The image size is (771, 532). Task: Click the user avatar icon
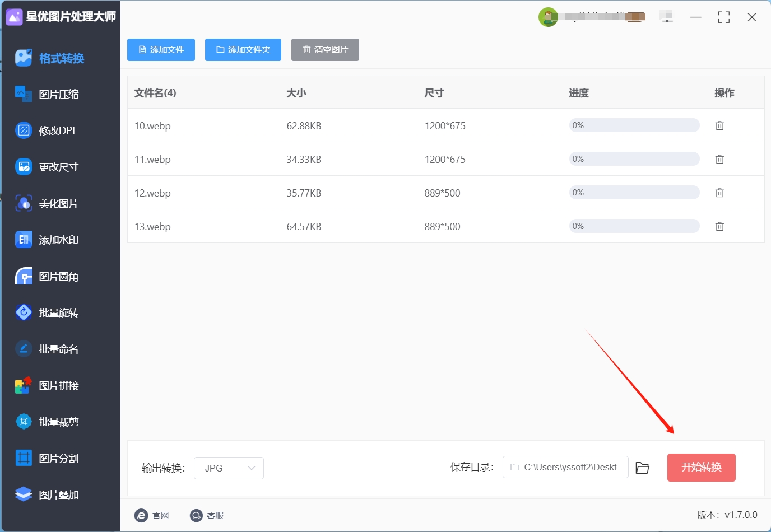point(548,17)
